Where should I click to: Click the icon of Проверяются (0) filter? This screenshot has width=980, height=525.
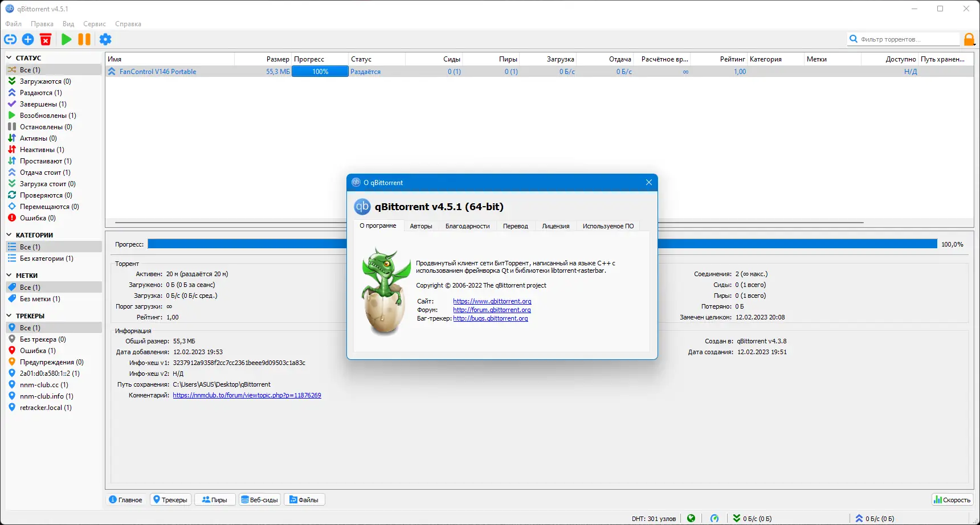pos(12,195)
